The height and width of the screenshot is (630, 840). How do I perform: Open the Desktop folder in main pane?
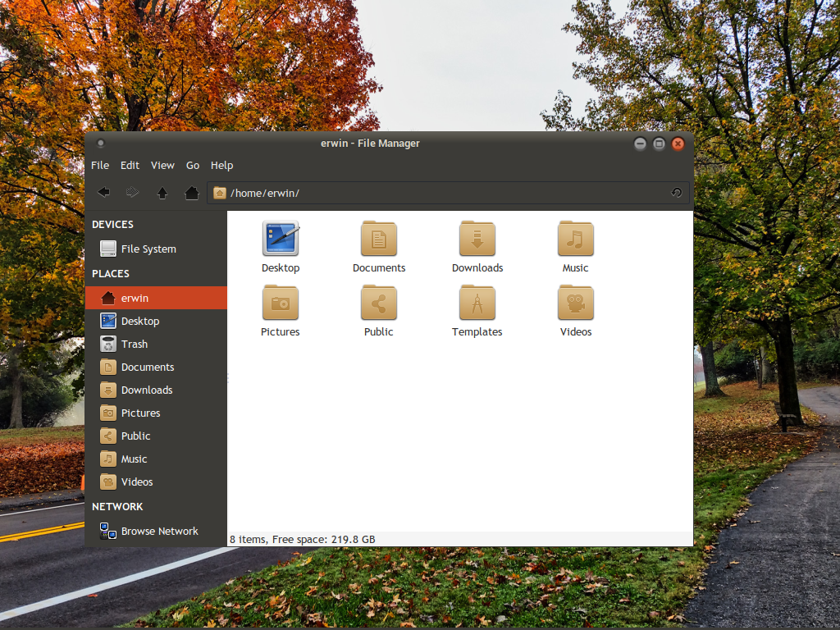pyautogui.click(x=281, y=247)
